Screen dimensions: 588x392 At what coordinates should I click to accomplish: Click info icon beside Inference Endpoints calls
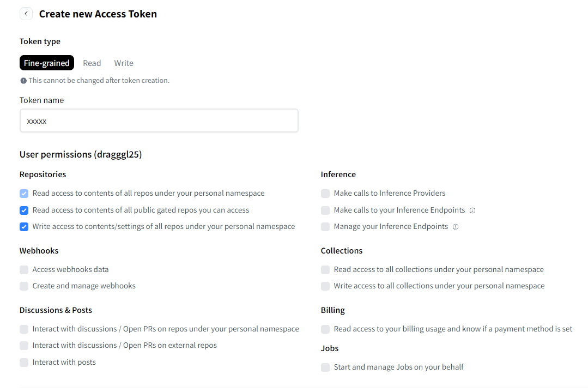pos(472,210)
